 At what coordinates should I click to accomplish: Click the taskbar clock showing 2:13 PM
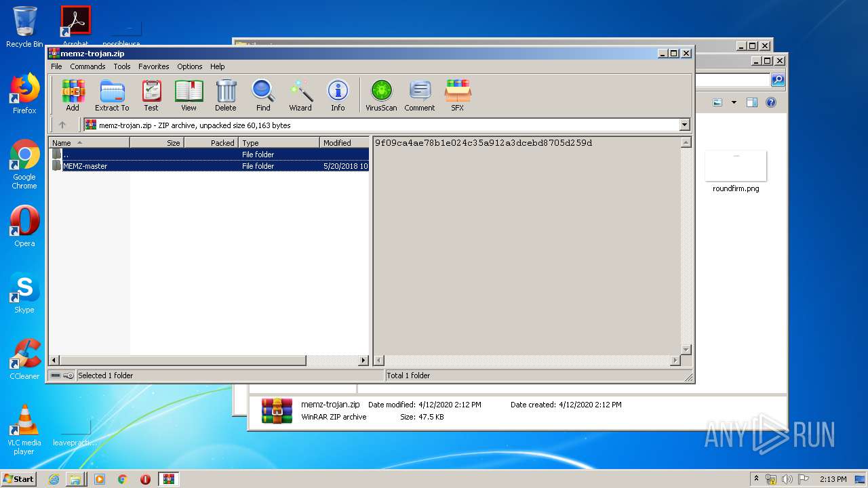tap(833, 479)
